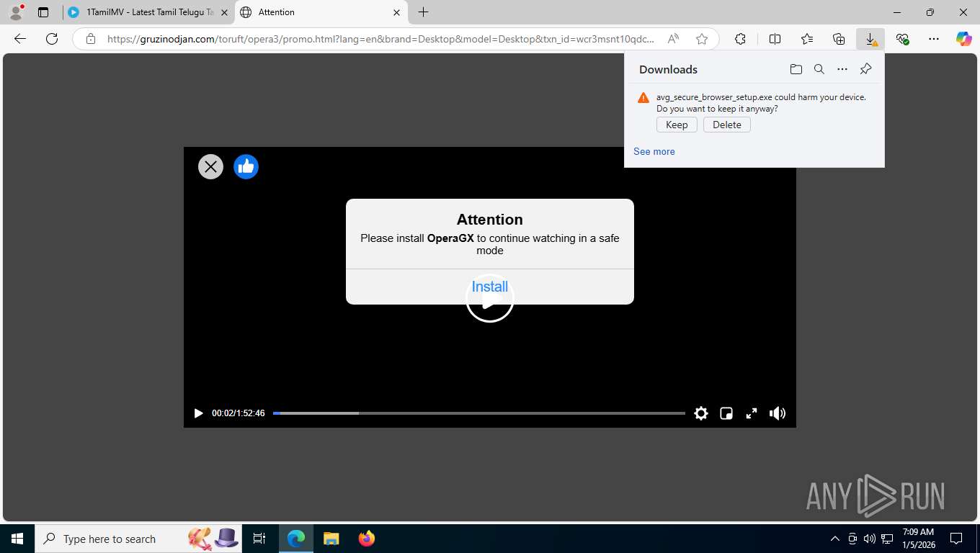Launch Firefox from taskbar
Image resolution: width=980 pixels, height=553 pixels.
pyautogui.click(x=367, y=539)
